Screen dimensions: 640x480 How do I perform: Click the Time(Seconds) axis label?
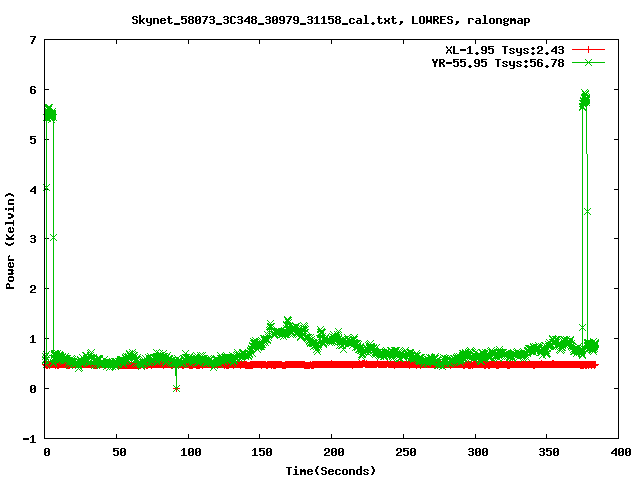[x=331, y=471]
